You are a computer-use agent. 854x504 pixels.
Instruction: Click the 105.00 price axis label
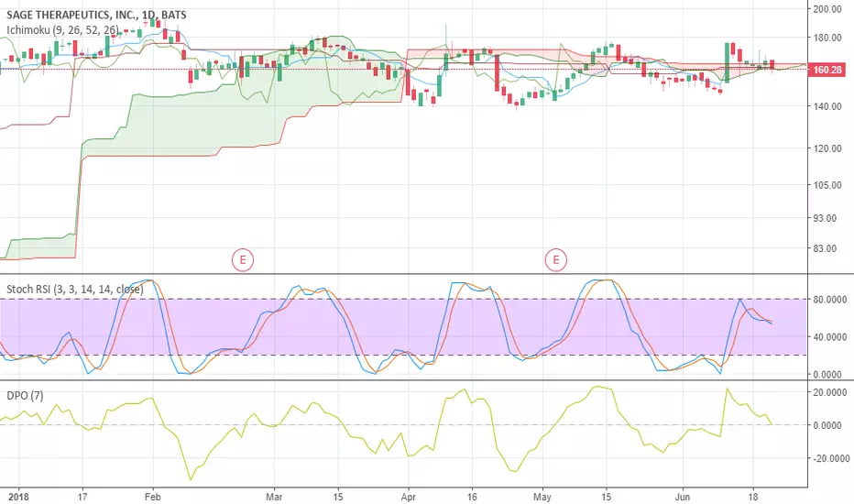tap(827, 185)
